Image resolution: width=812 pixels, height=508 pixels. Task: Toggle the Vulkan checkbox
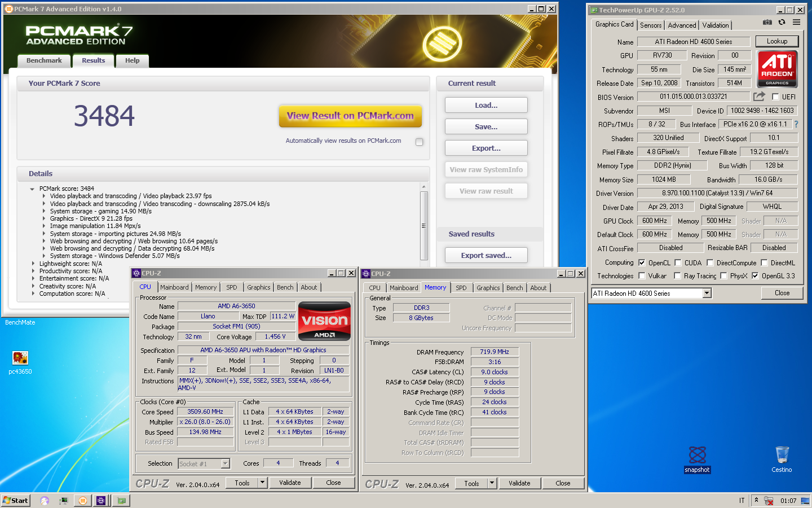pos(642,275)
